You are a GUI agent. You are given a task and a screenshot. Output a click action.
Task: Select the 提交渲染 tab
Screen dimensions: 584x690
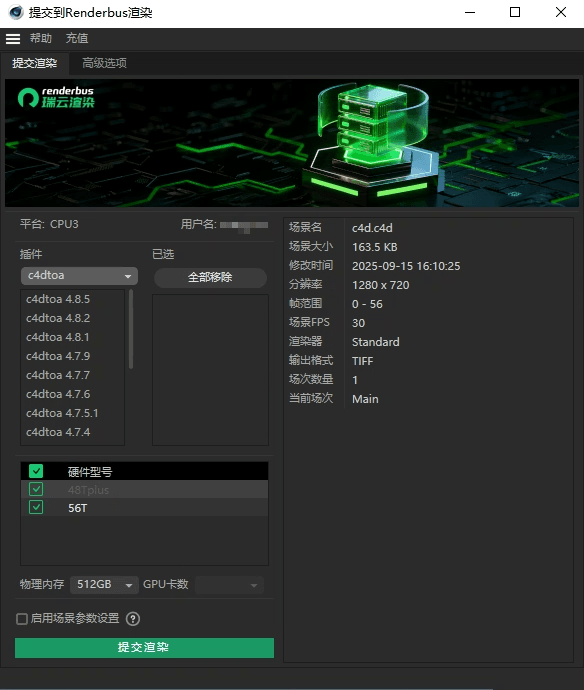(35, 63)
